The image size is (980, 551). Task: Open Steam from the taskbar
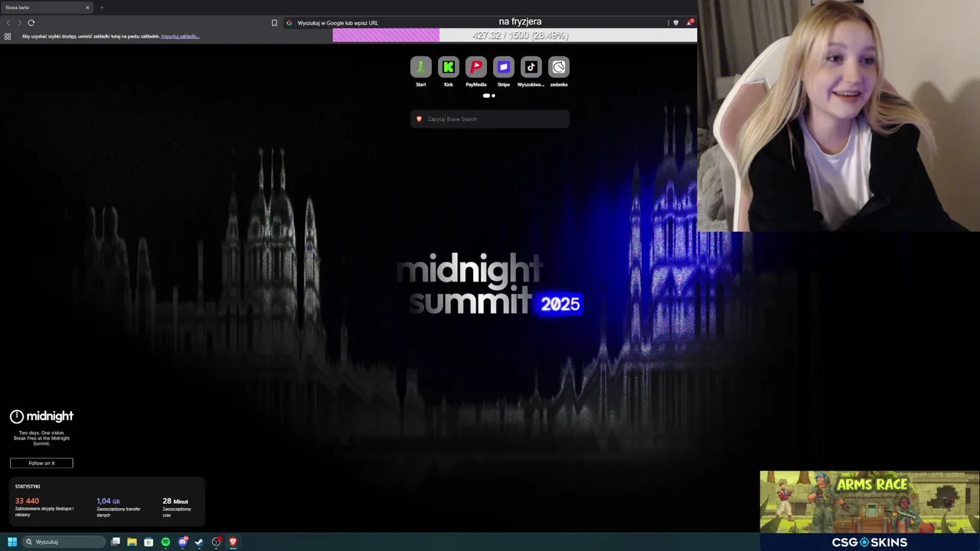199,542
